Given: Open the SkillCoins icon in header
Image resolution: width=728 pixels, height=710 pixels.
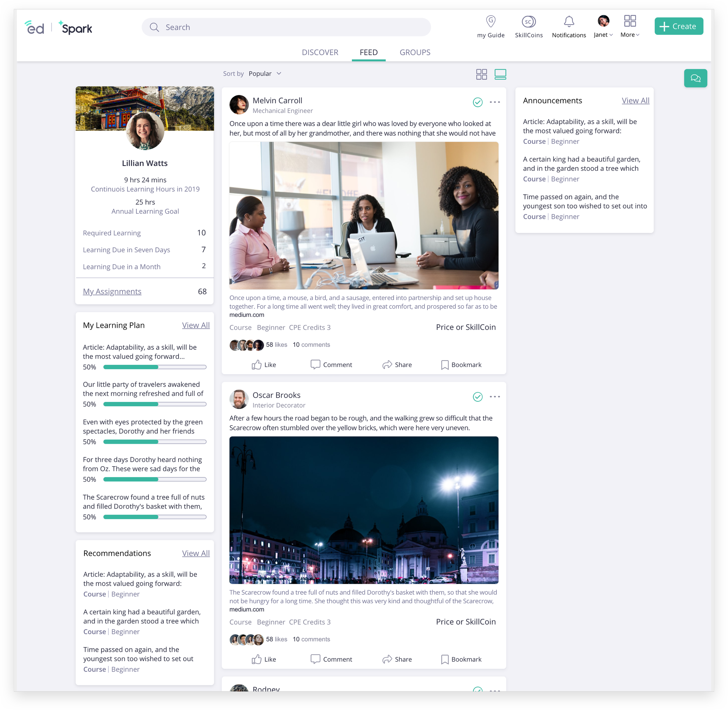Looking at the screenshot, I should 529,22.
